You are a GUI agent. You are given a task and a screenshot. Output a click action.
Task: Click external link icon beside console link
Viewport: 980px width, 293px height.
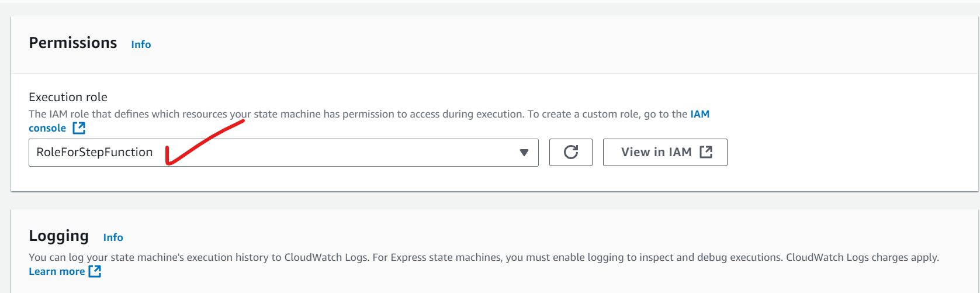click(x=79, y=128)
